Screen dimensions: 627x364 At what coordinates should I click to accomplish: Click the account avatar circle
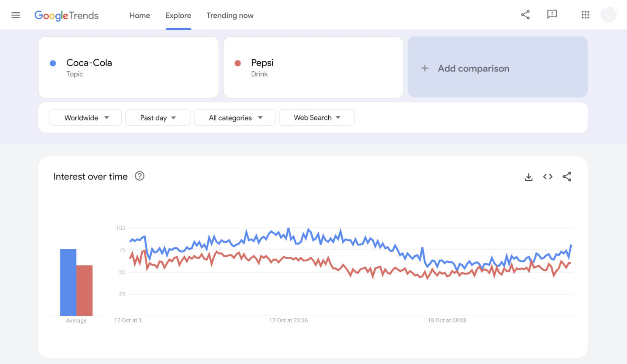(608, 15)
